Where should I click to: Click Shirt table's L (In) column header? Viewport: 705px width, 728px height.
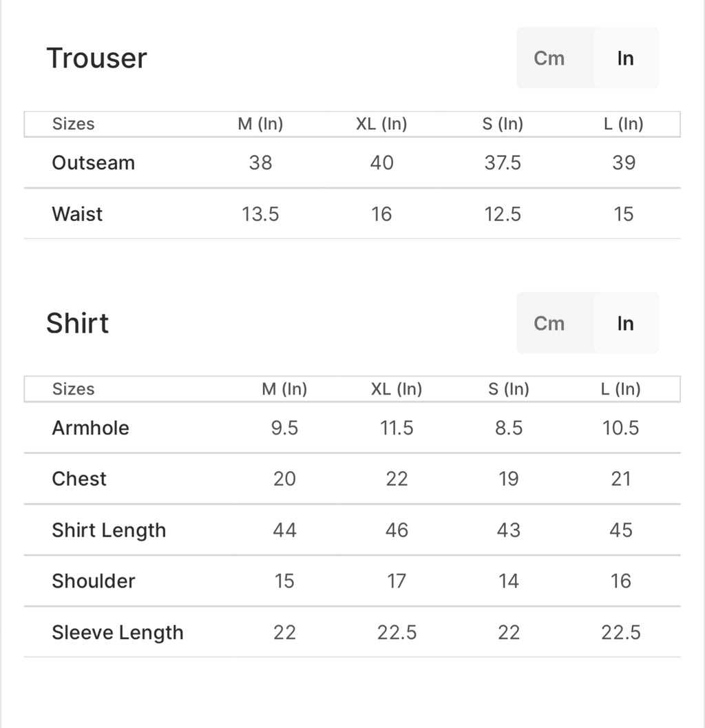pos(620,389)
